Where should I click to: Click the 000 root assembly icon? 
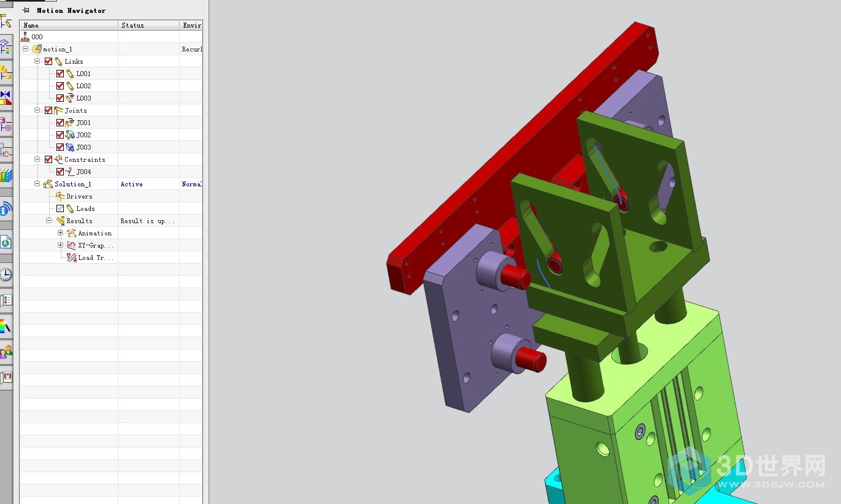(25, 37)
